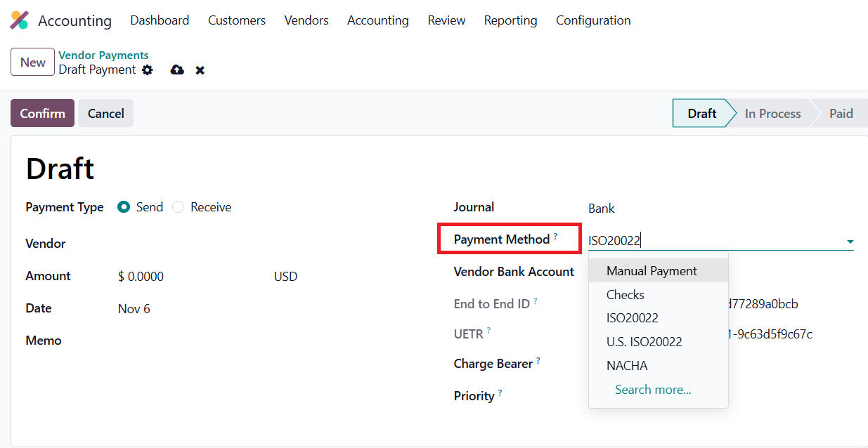
Task: Show the End to End ID help tooltip
Action: pyautogui.click(x=535, y=301)
